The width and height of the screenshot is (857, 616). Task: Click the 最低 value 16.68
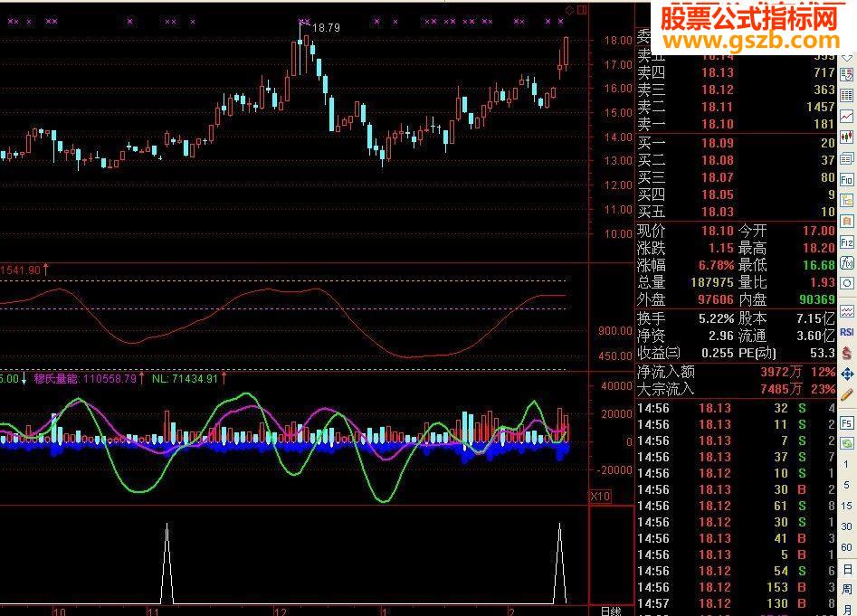[x=819, y=265]
